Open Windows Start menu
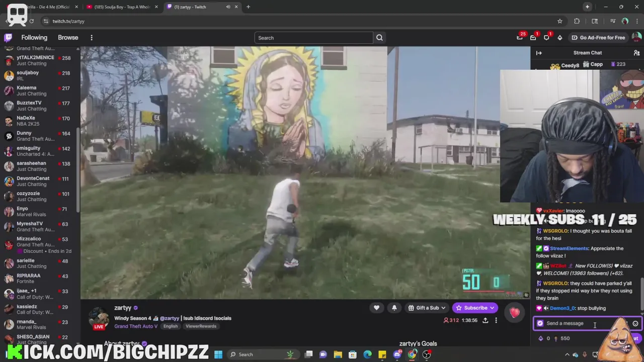644x362 pixels. click(x=218, y=354)
